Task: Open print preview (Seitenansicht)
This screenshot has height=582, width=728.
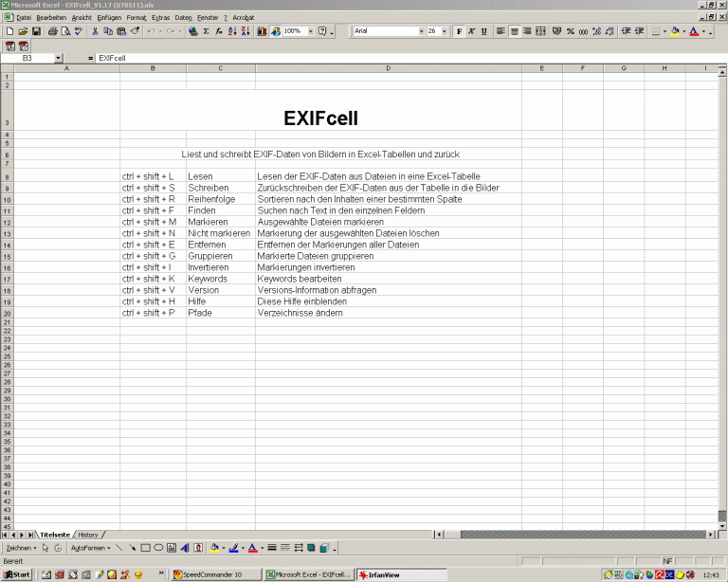Action: [66, 31]
